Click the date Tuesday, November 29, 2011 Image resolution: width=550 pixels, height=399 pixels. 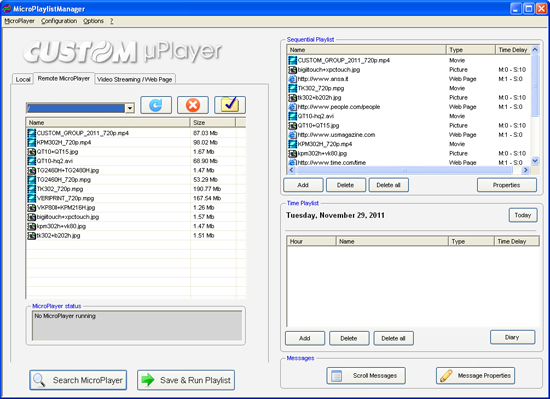point(335,215)
